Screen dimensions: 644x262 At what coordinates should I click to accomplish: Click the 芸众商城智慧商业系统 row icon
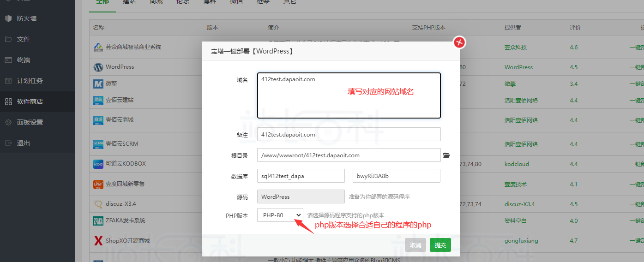[x=98, y=48]
